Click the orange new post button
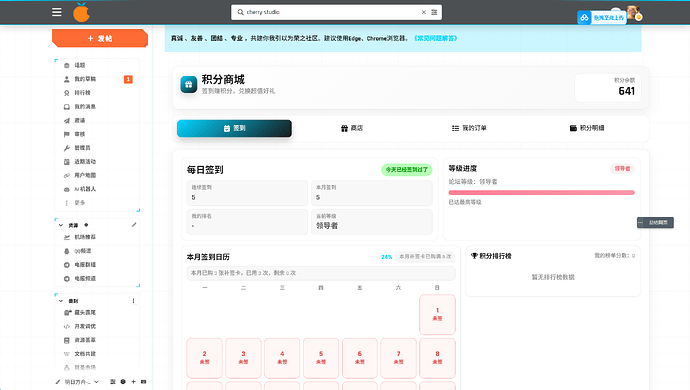Viewport: 690px width, 390px height. [x=100, y=38]
